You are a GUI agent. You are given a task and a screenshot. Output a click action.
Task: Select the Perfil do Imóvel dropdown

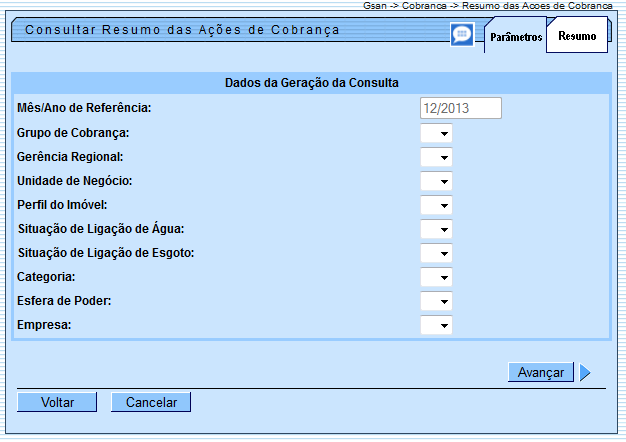[437, 205]
